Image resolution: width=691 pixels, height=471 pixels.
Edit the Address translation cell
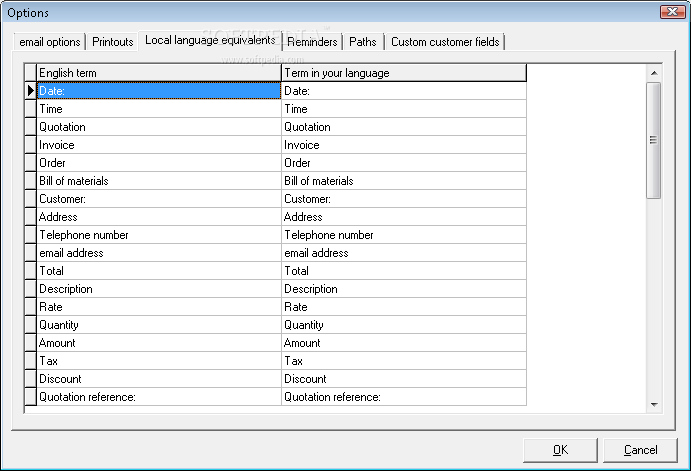tap(404, 217)
